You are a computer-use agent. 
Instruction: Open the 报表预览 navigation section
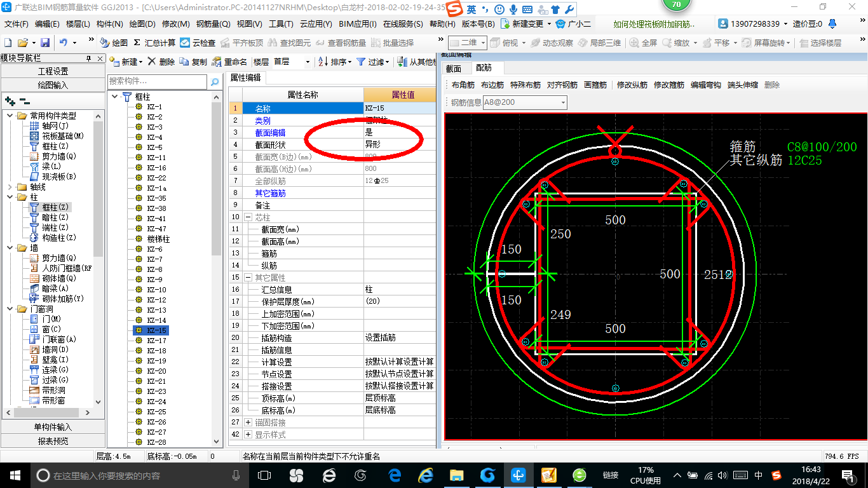pos(53,440)
